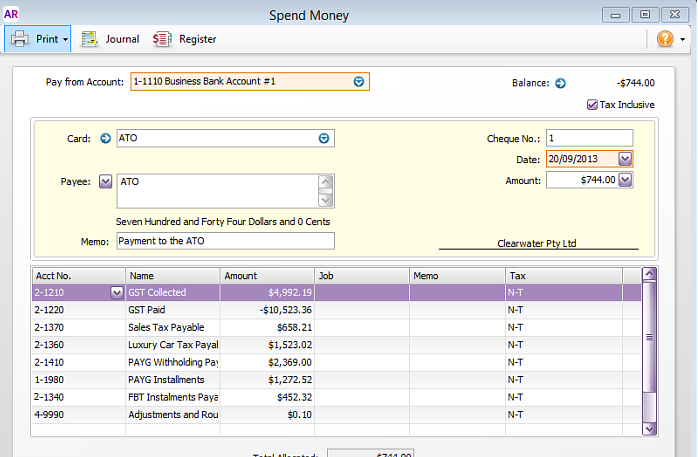The height and width of the screenshot is (457, 698).
Task: Click the Acct No. column header
Action: 78,276
